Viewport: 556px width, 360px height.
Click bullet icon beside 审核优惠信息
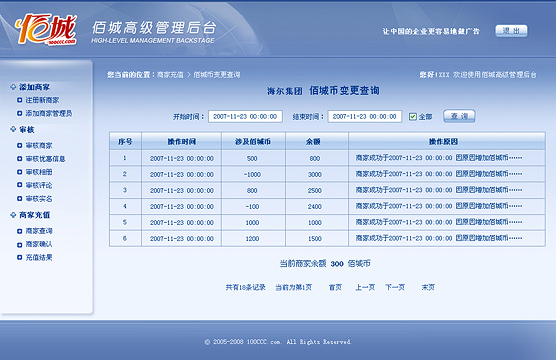(x=20, y=159)
